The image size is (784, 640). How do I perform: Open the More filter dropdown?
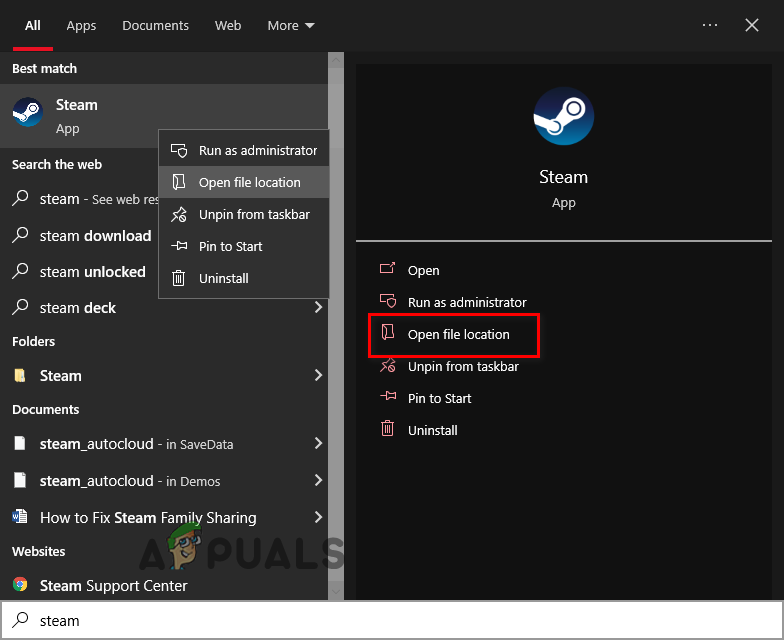[x=290, y=26]
